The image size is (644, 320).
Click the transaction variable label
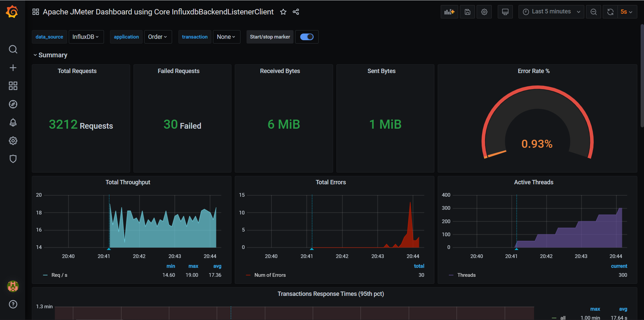coord(195,37)
